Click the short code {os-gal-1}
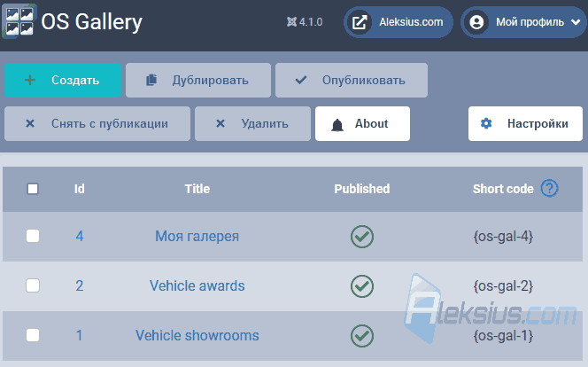This screenshot has height=367, width=588. (x=503, y=335)
